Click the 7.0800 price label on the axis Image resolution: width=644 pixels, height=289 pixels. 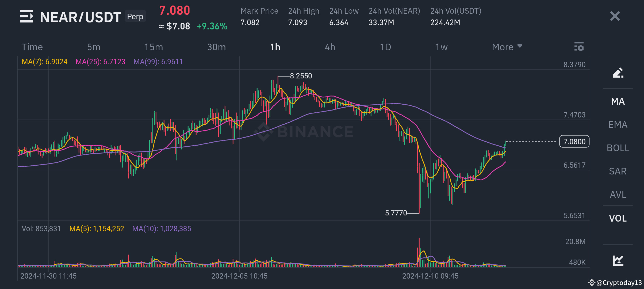coord(574,142)
